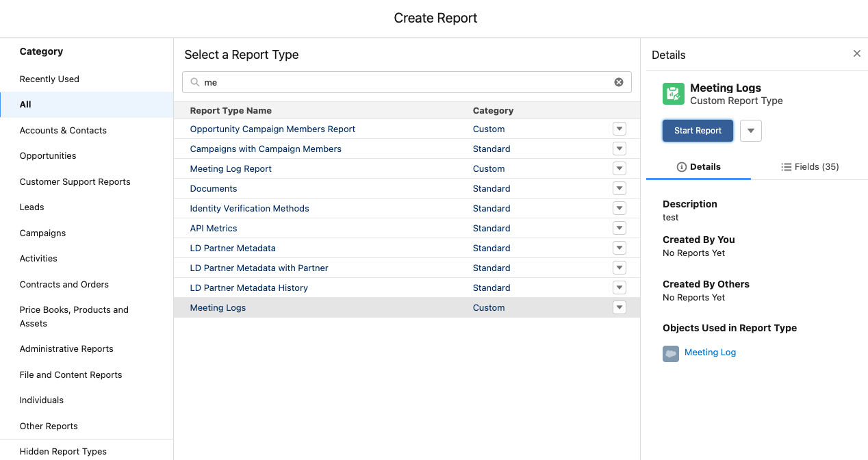This screenshot has height=460, width=868.
Task: Click the Meeting Log object icon
Action: click(x=670, y=353)
